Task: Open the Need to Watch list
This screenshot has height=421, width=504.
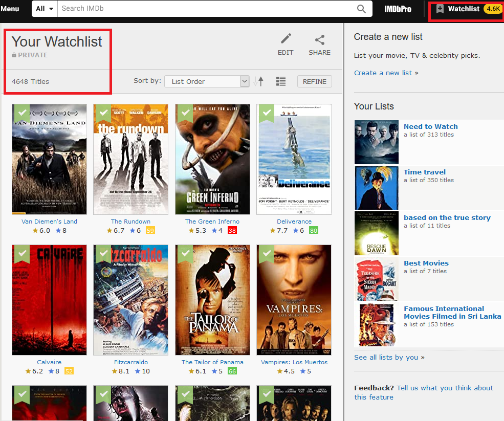Action: (430, 126)
